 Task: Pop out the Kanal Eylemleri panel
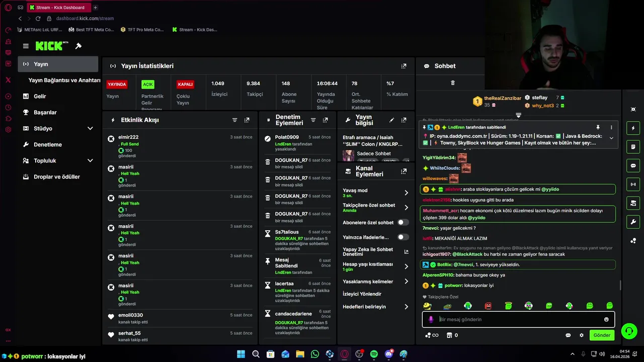pos(404,171)
